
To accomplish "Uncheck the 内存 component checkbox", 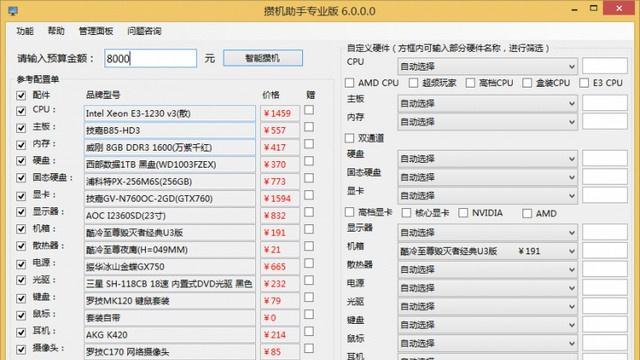I will (21, 145).
